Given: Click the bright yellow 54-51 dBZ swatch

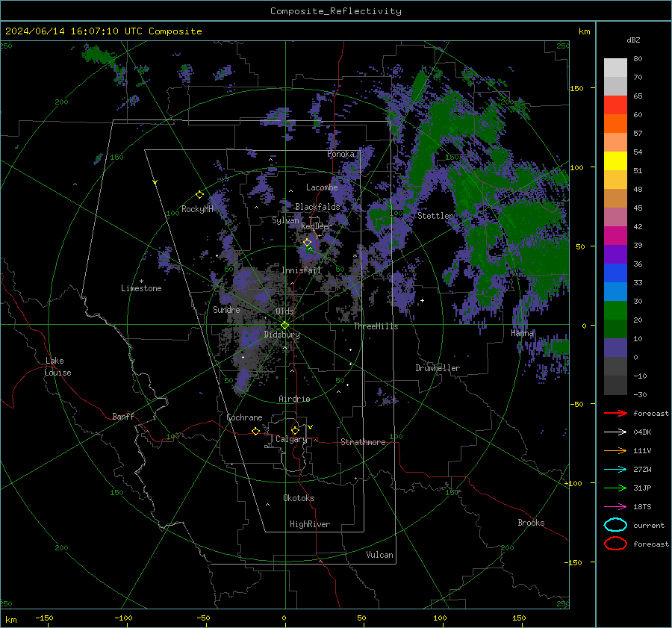Looking at the screenshot, I should (615, 161).
